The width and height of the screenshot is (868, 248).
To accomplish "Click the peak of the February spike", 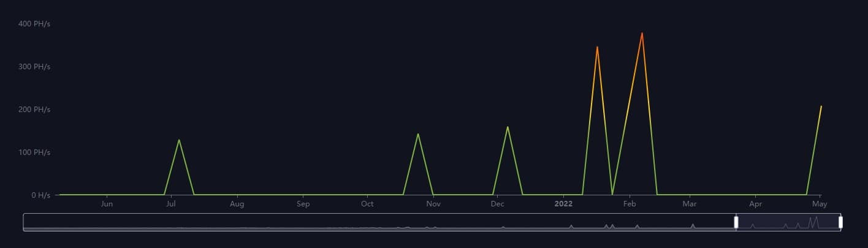I will tap(642, 33).
